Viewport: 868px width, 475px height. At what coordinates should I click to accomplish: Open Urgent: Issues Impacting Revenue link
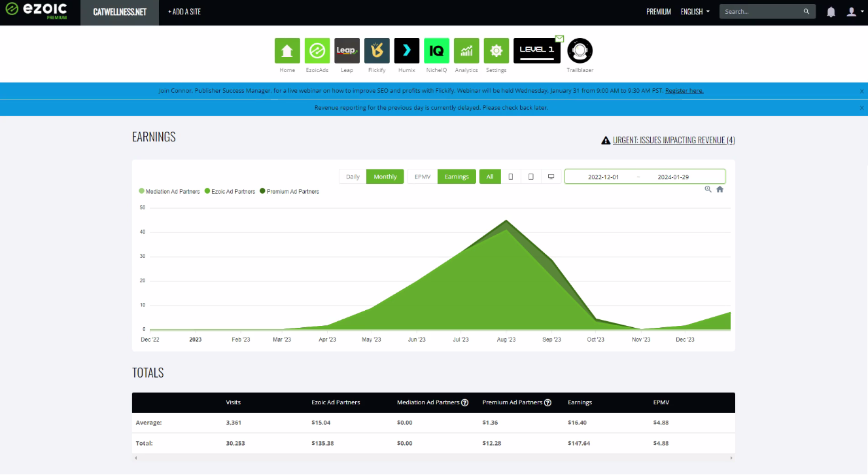coord(674,140)
